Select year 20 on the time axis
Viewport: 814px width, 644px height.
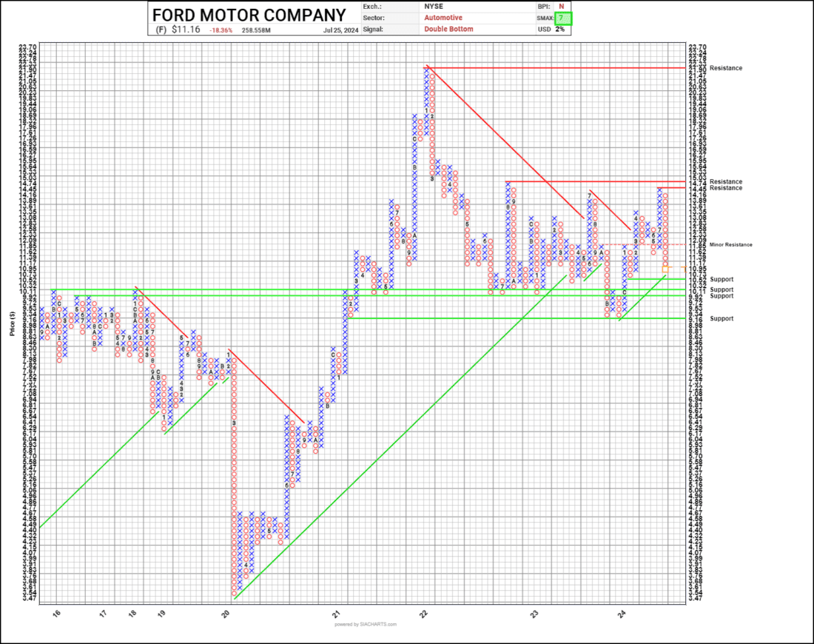point(226,613)
